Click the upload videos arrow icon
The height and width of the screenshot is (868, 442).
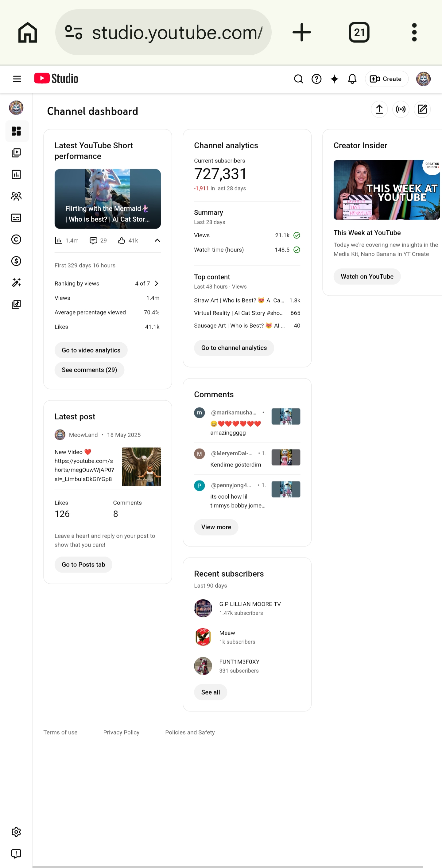click(379, 109)
